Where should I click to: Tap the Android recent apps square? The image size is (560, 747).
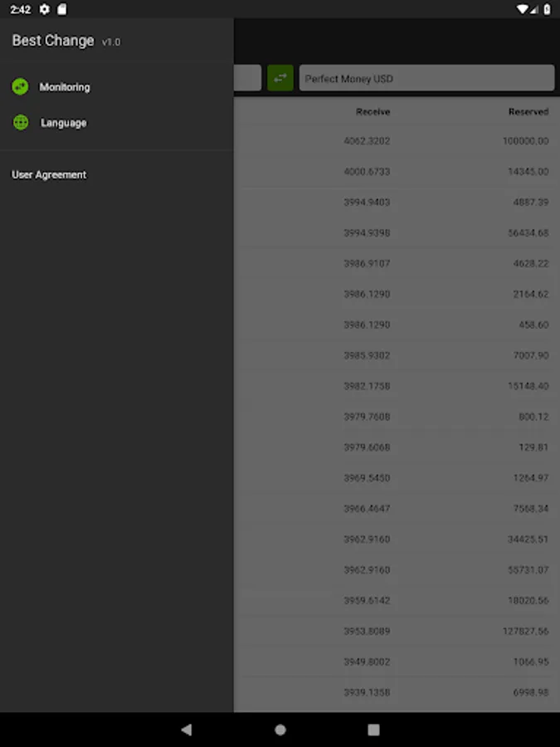[373, 730]
